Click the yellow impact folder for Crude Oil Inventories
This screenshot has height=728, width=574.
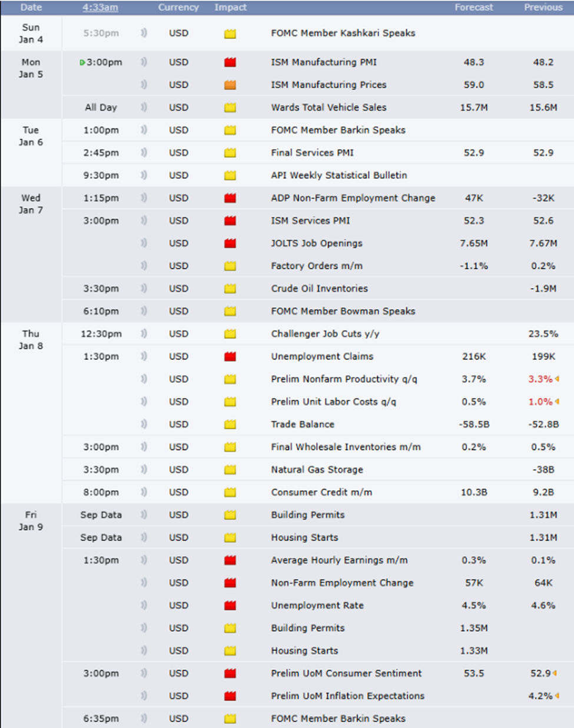pos(230,289)
